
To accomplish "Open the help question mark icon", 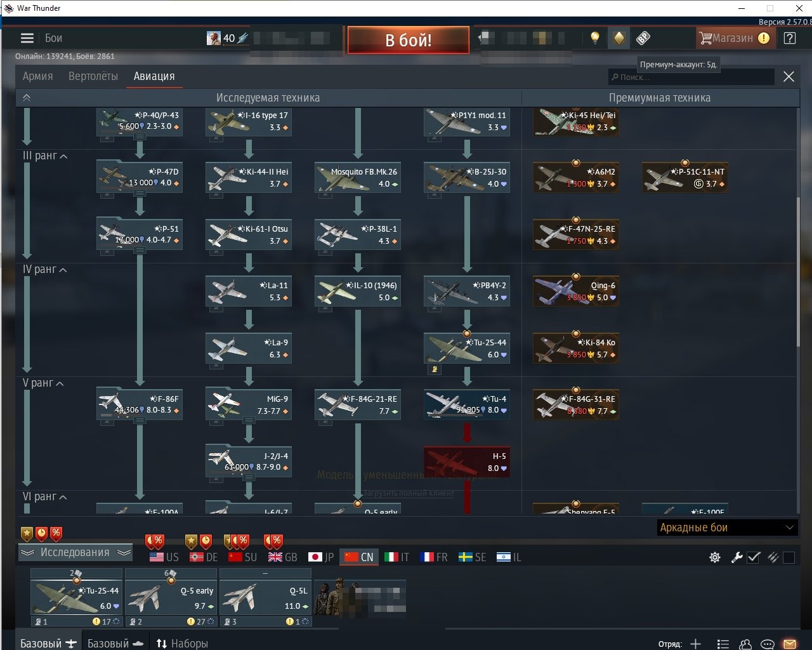I will point(790,38).
